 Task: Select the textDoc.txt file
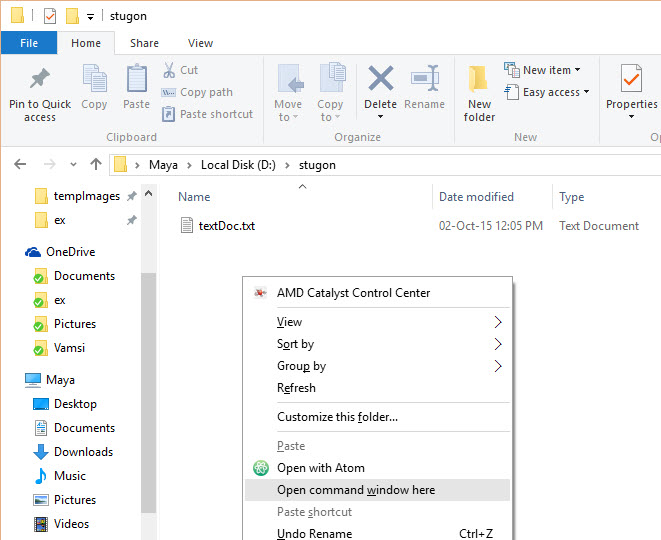click(226, 226)
